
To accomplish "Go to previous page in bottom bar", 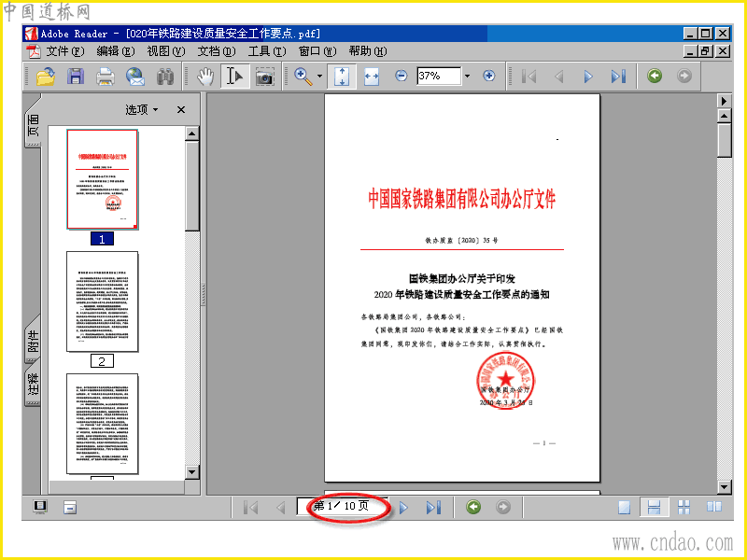I will tap(281, 508).
